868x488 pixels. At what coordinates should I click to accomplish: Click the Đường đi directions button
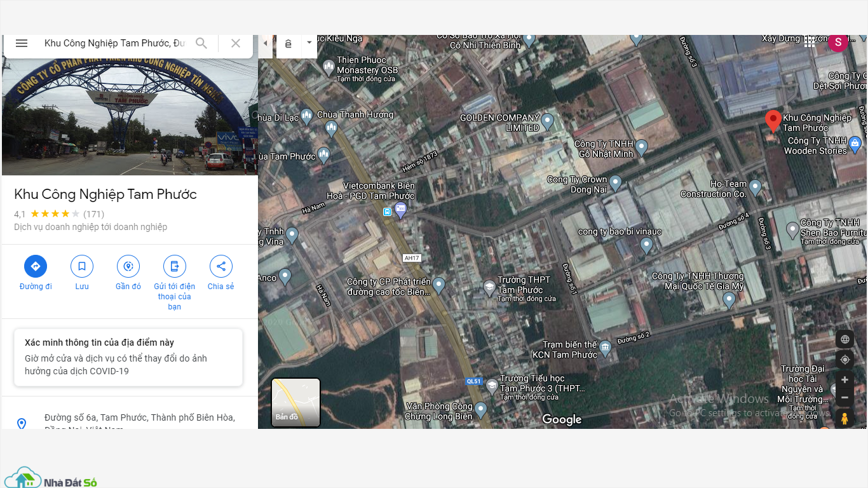[x=36, y=266]
